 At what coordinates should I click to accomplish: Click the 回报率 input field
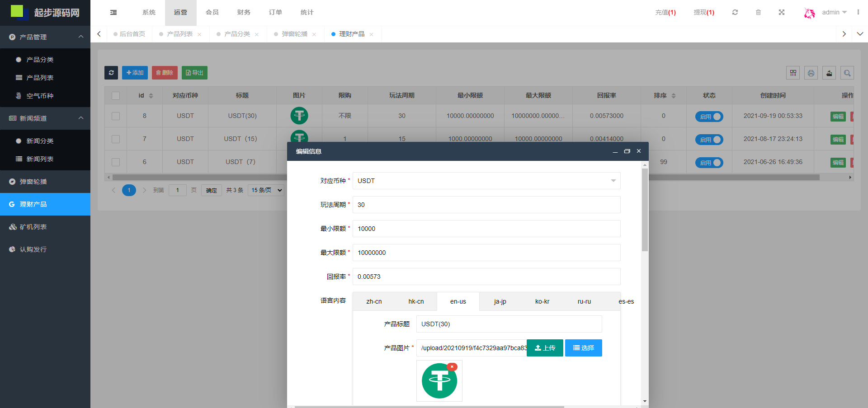coord(486,277)
